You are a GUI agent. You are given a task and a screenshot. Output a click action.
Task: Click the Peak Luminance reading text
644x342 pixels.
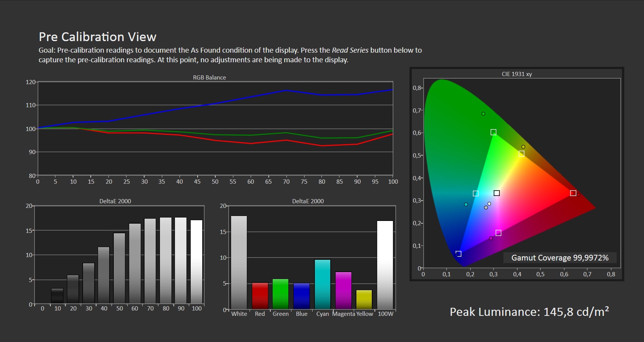click(x=529, y=312)
